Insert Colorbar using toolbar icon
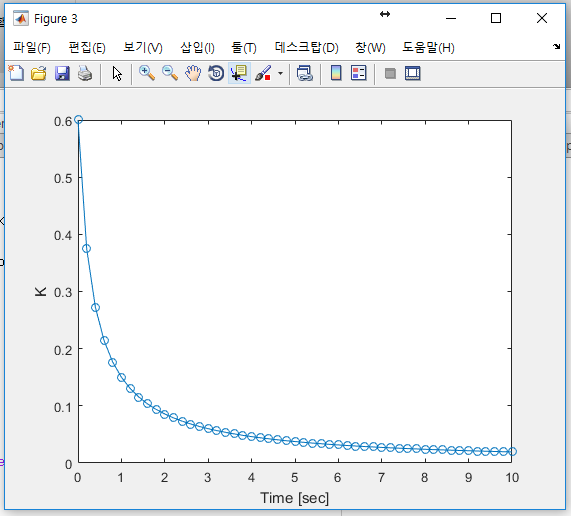The height and width of the screenshot is (516, 571). [x=336, y=73]
